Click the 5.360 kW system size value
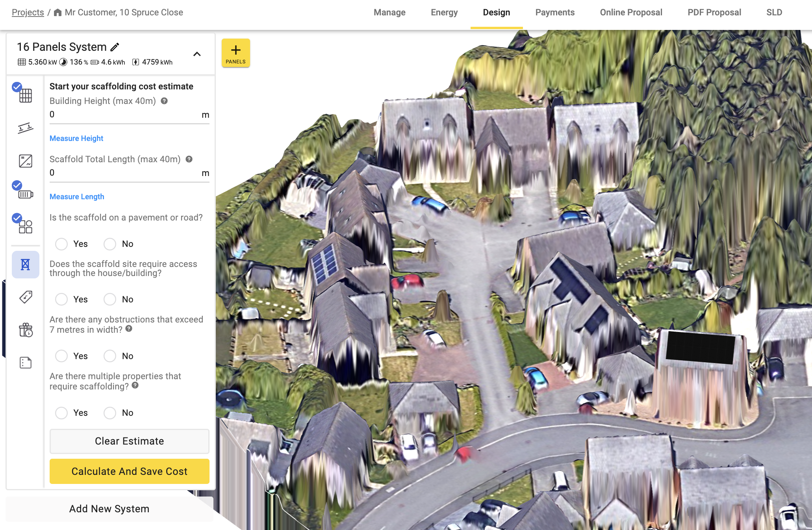 click(x=43, y=62)
